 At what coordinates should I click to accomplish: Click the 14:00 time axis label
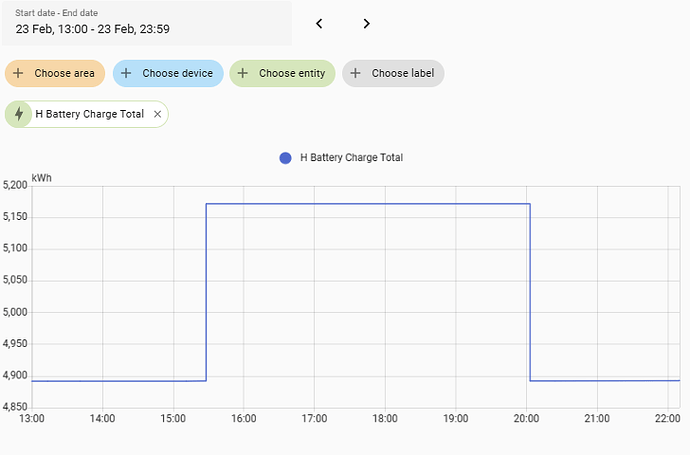pos(103,418)
